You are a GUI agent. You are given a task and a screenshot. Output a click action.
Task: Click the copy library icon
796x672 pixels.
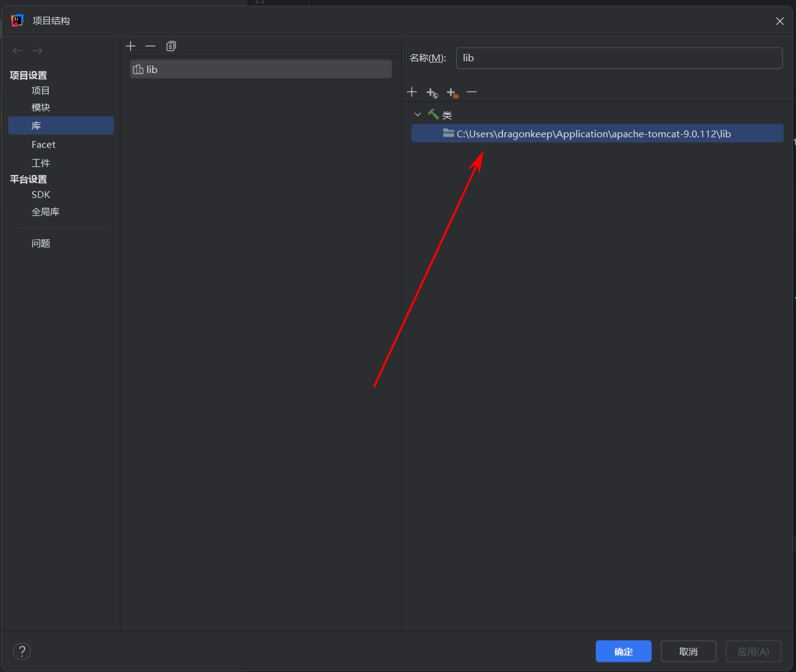(x=171, y=46)
